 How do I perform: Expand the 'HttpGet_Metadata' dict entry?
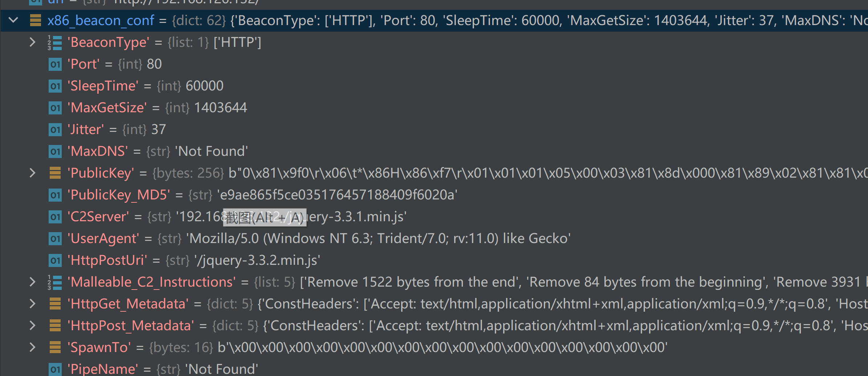[32, 304]
